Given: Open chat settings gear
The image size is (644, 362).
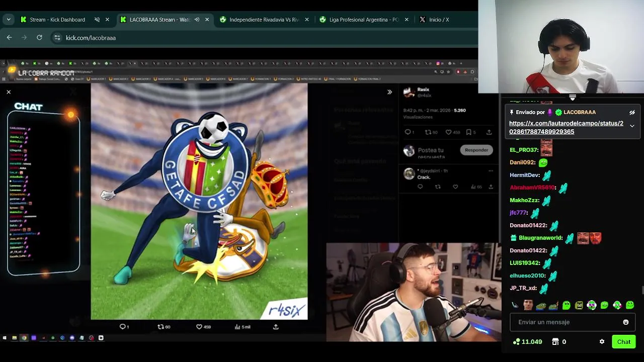Looking at the screenshot, I should point(602,342).
